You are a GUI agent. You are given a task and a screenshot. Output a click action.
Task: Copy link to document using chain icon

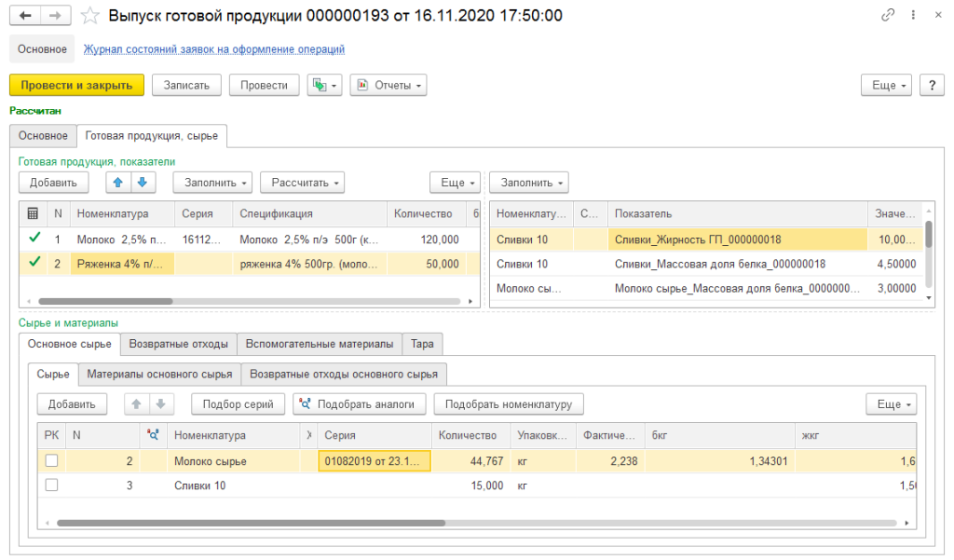(888, 15)
